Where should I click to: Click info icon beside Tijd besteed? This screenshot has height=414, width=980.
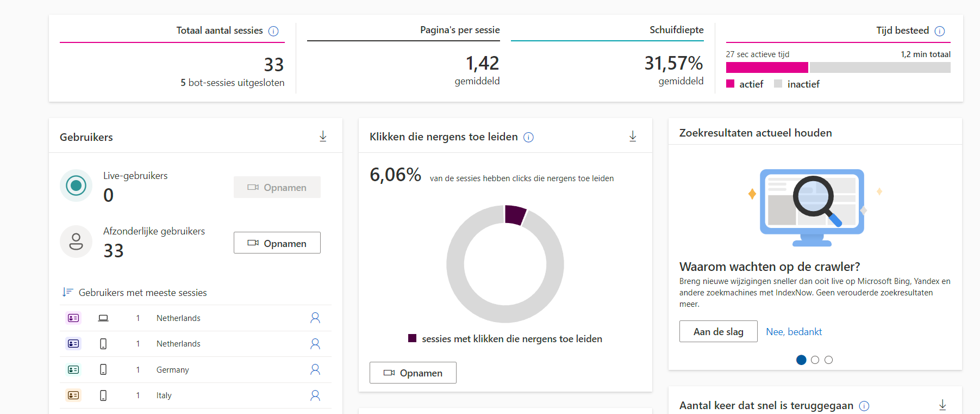pos(939,31)
